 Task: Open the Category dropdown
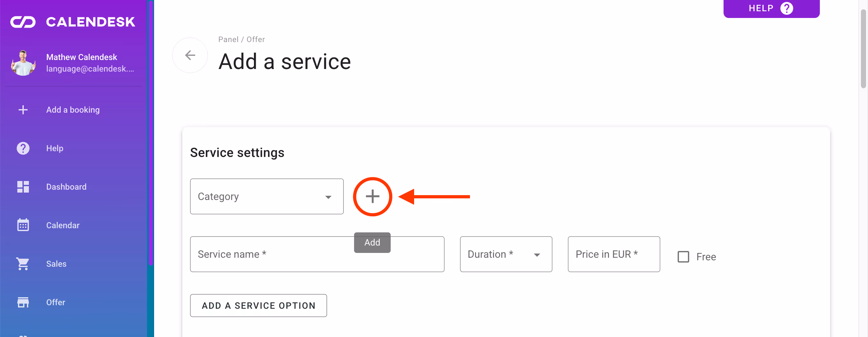[266, 196]
